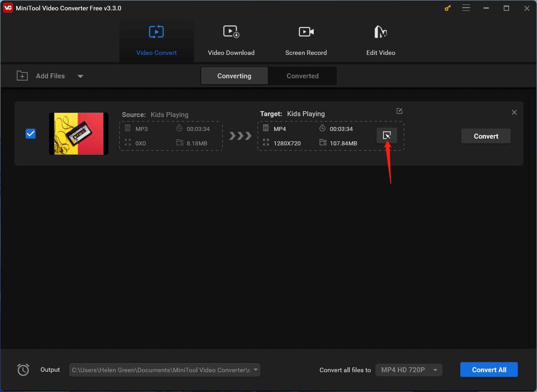Image resolution: width=537 pixels, height=392 pixels.
Task: Open the hamburger menu in title bar
Action: (466, 8)
